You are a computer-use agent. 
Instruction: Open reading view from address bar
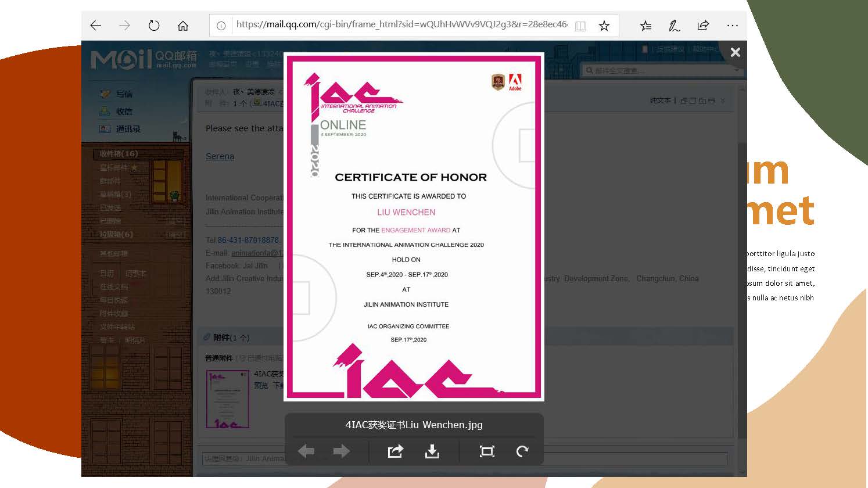tap(580, 26)
